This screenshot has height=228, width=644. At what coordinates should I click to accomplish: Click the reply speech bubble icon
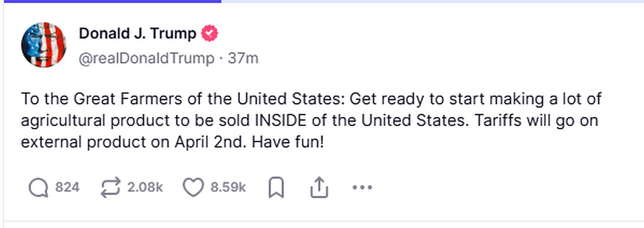pos(38,188)
